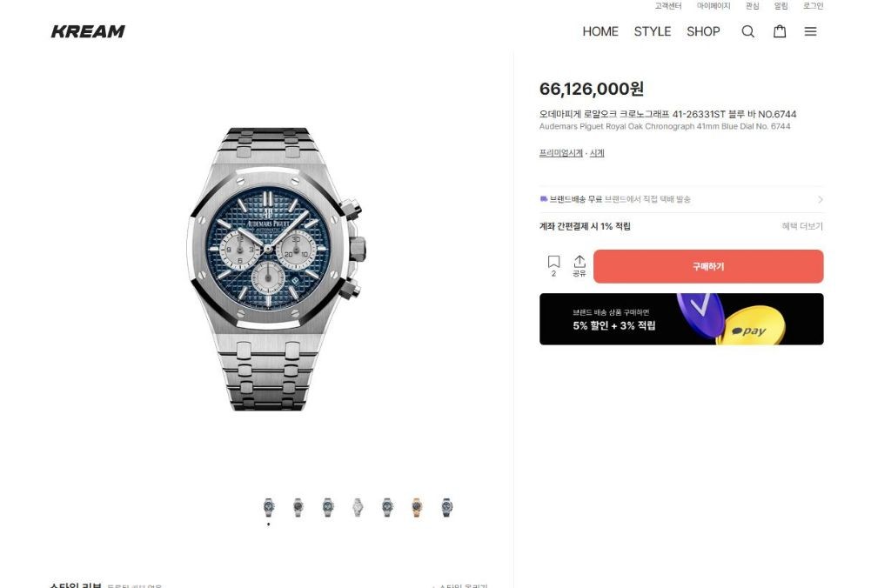Open the 혜택 더보기 benefits link

point(801,226)
